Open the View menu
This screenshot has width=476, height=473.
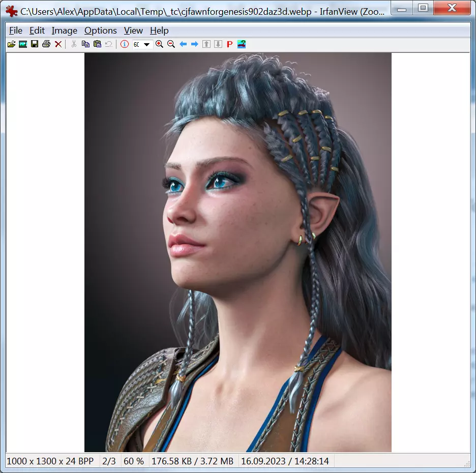pyautogui.click(x=133, y=31)
